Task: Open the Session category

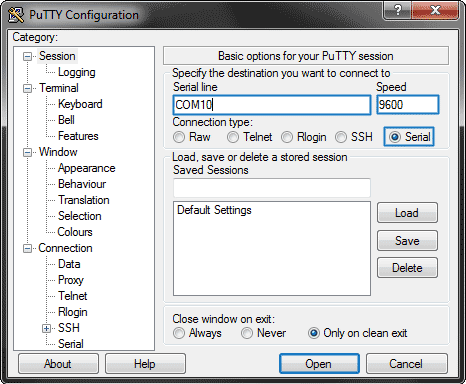Action: [57, 56]
